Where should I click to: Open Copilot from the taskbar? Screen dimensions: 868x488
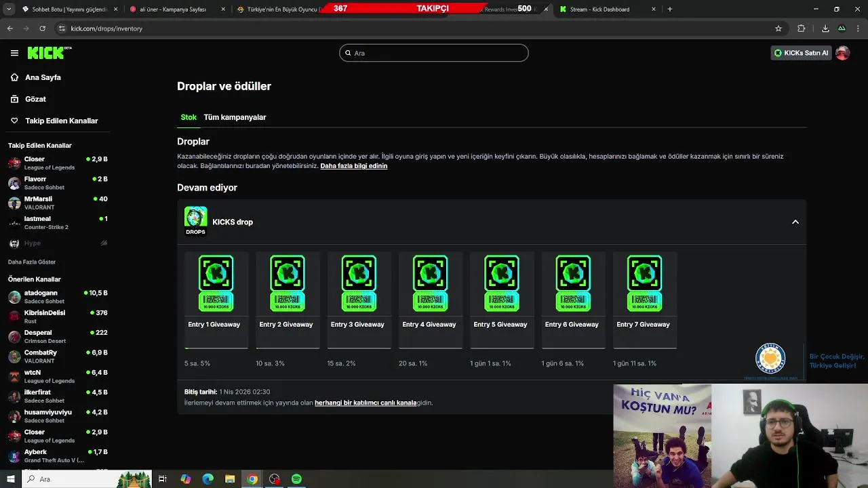[185, 479]
